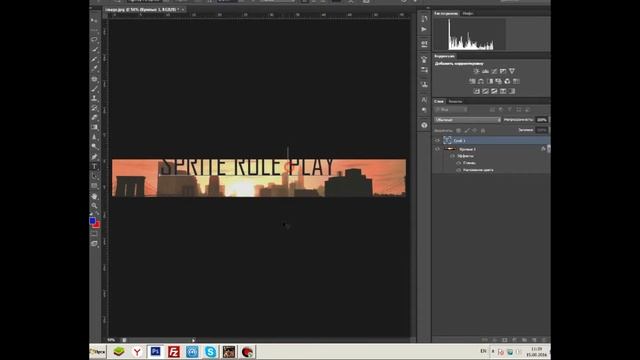Open the History panel icon
The image size is (640, 360).
(424, 19)
